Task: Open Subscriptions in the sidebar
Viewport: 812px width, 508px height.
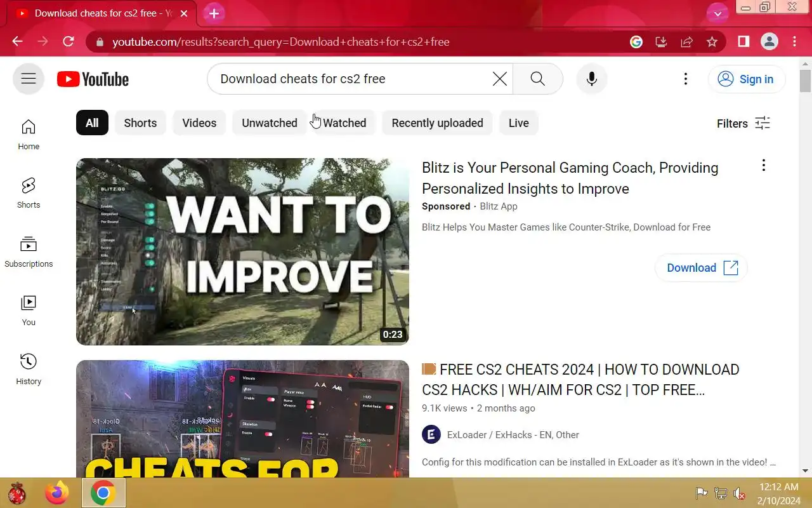Action: 29,252
